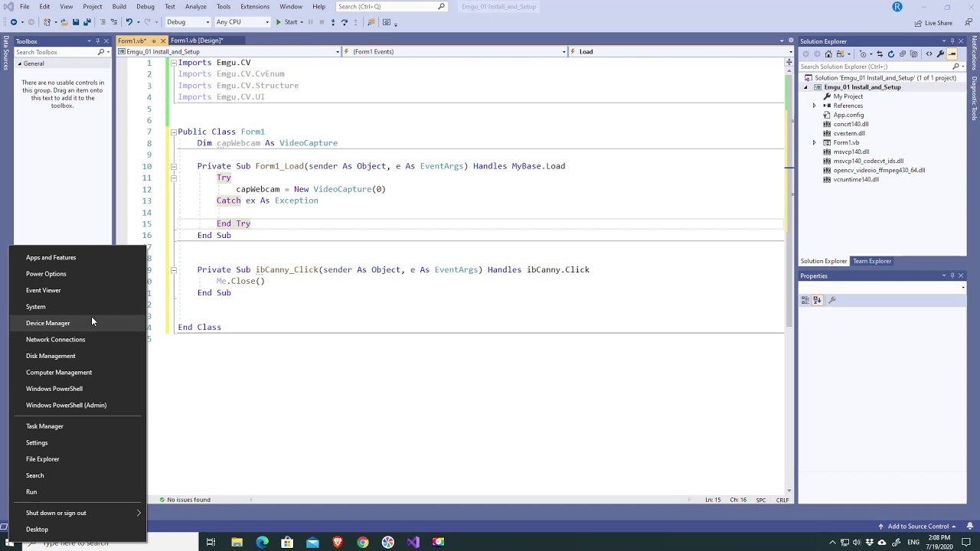Image resolution: width=980 pixels, height=551 pixels.
Task: Open the File menu
Action: (x=24, y=6)
